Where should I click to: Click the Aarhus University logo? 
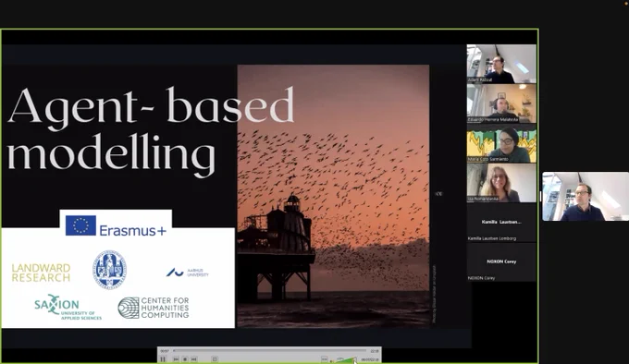click(x=188, y=273)
